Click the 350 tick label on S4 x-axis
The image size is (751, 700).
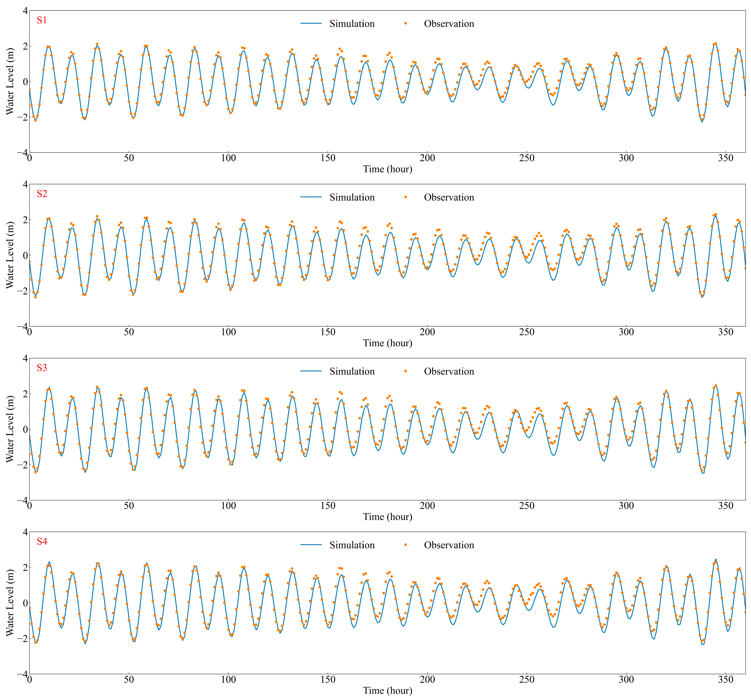(x=725, y=679)
